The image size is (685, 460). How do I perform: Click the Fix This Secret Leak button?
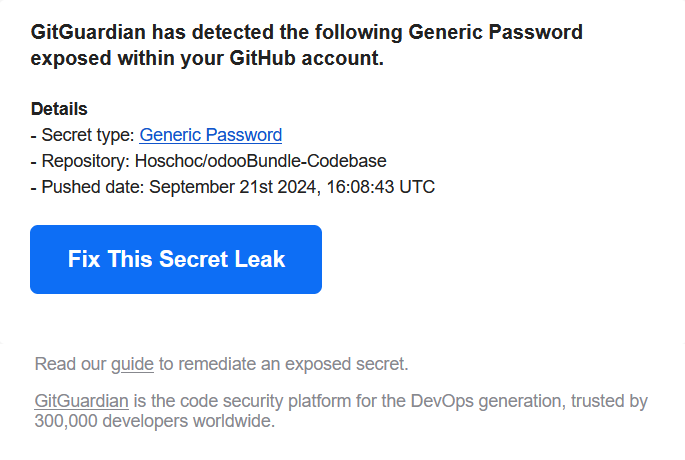coord(176,259)
